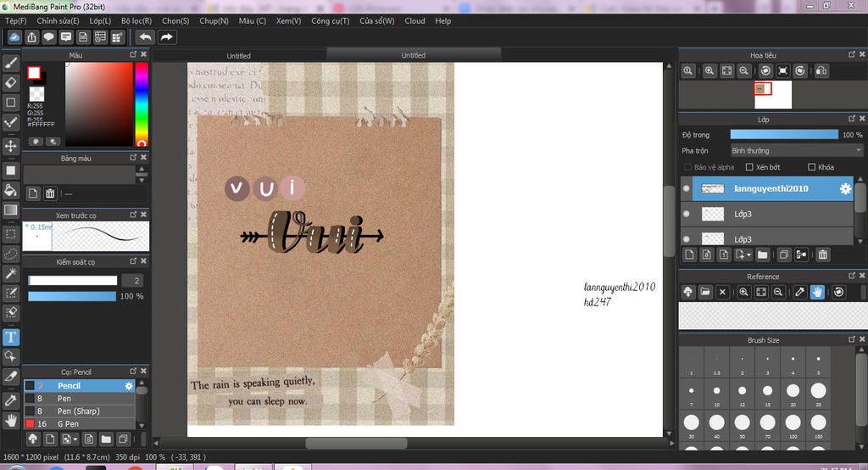Select the Brush tool in the left toolbar
Screen dimensions: 868x470
point(10,63)
